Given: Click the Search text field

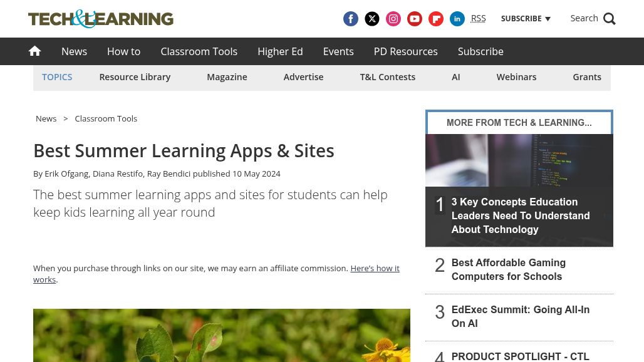Looking at the screenshot, I should (584, 18).
